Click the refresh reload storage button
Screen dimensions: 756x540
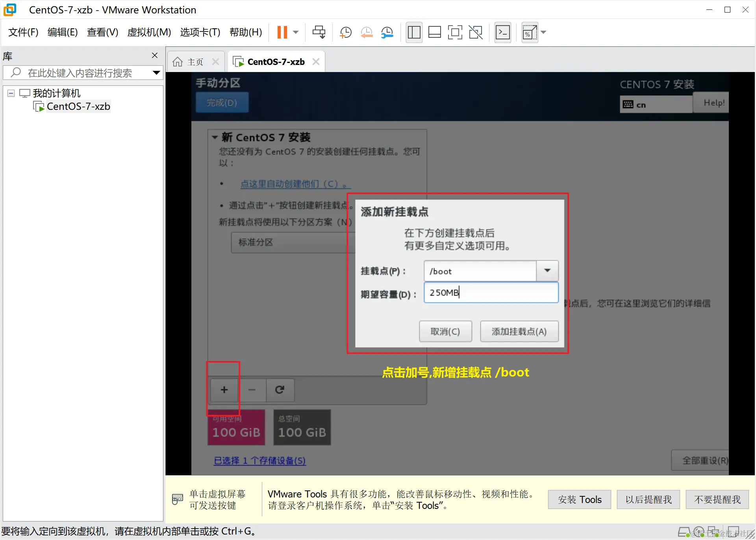click(x=280, y=390)
